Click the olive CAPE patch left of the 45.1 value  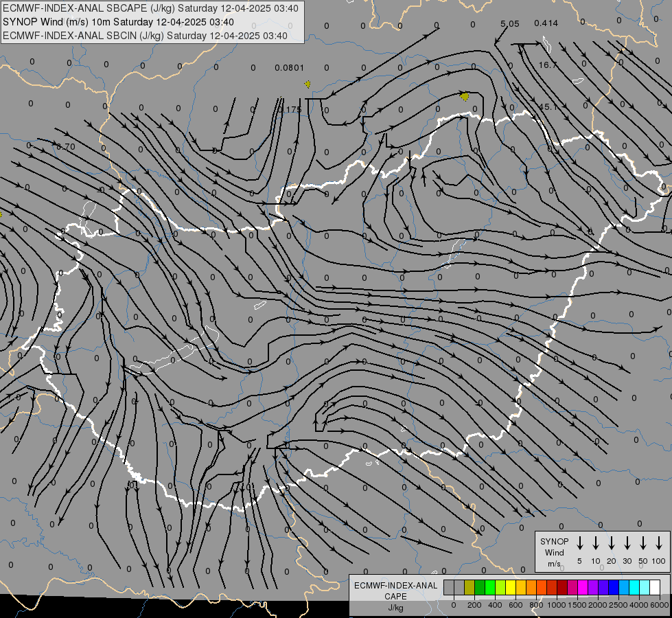click(465, 97)
